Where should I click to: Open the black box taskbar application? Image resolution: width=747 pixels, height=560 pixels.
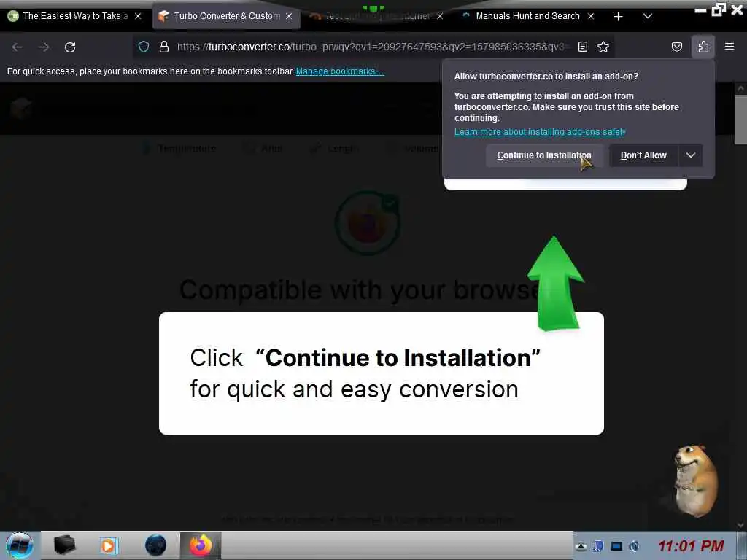point(64,545)
